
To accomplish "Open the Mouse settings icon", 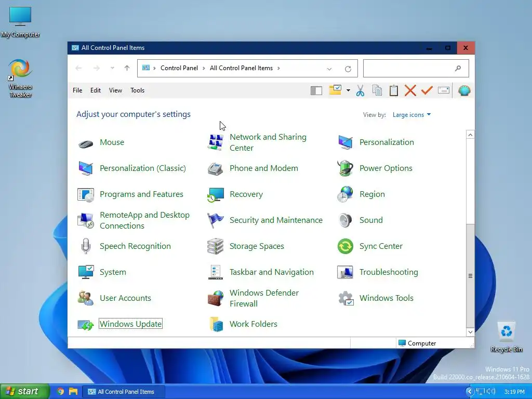I will (86, 143).
